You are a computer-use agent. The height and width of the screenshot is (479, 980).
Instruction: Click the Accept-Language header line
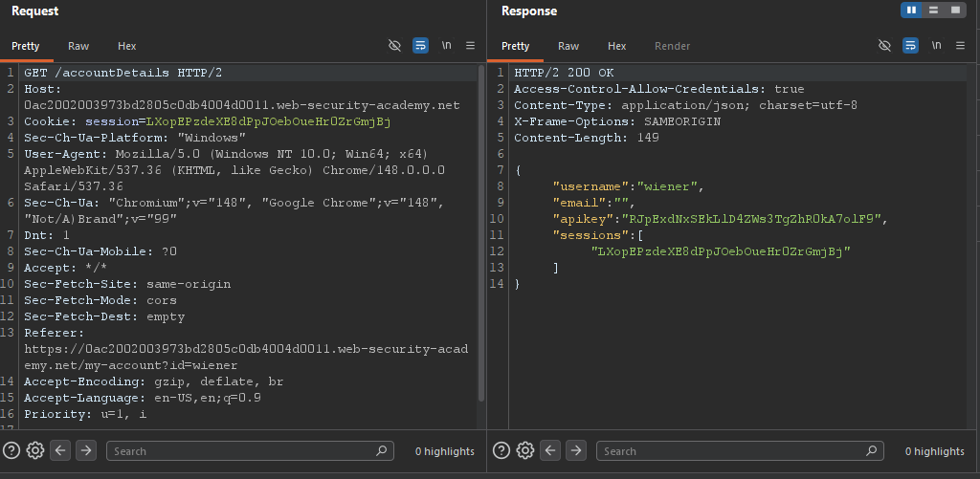point(143,397)
